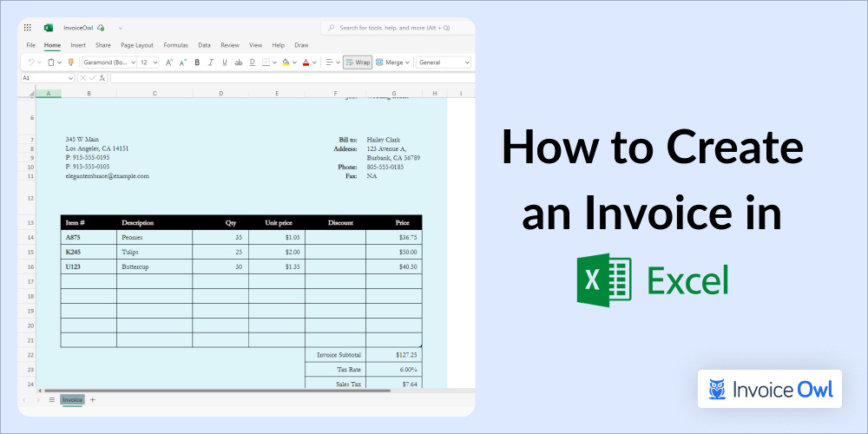Open the Formulas ribbon tab

pyautogui.click(x=175, y=45)
